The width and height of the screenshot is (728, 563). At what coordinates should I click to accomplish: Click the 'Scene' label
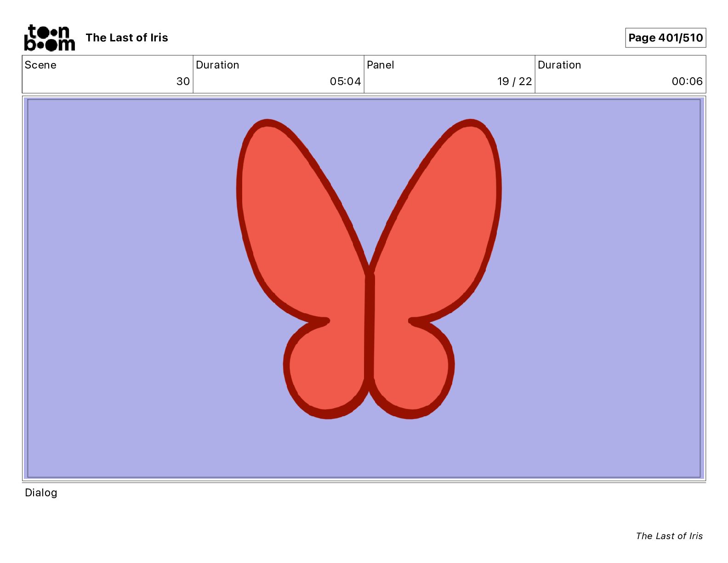tap(40, 65)
